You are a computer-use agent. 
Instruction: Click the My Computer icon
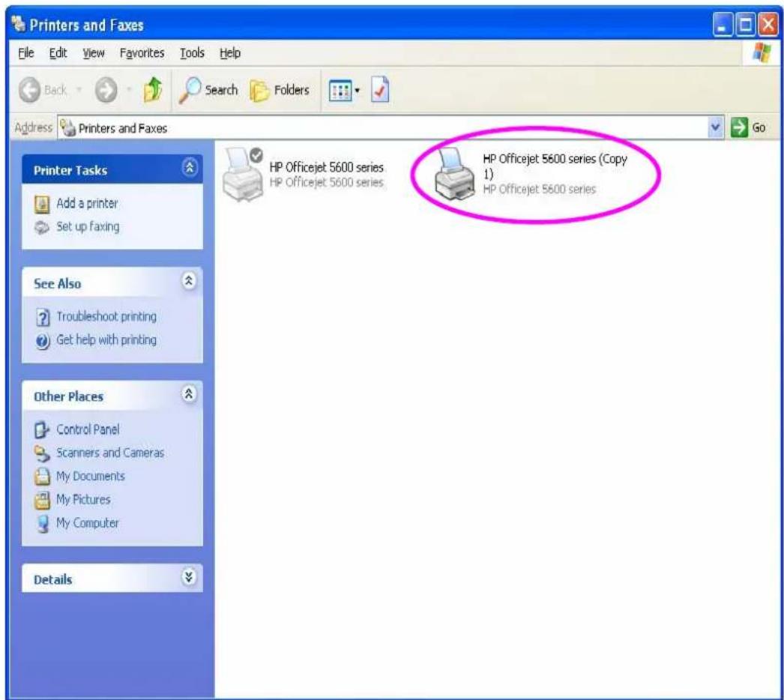click(43, 524)
